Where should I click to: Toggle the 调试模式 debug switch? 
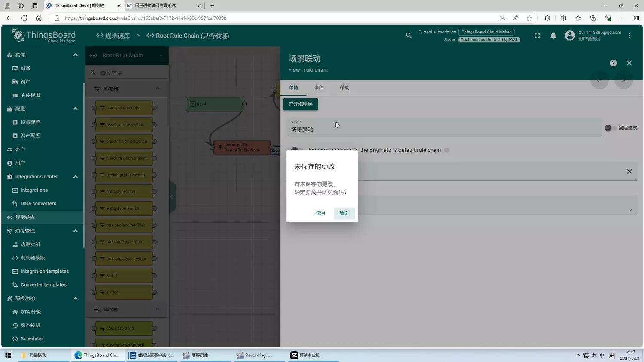(610, 128)
